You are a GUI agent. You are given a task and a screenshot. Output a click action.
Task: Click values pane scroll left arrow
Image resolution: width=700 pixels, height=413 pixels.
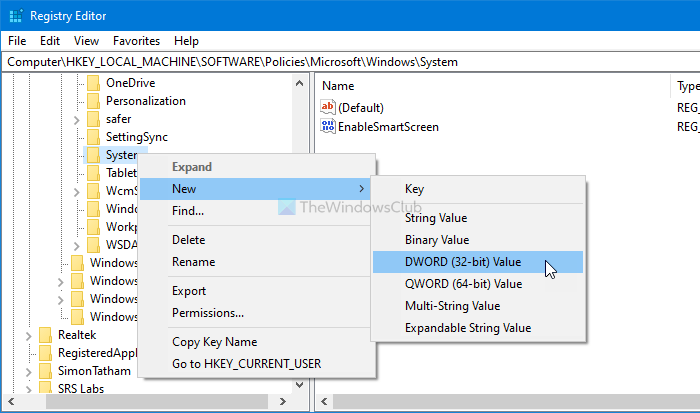[325, 401]
